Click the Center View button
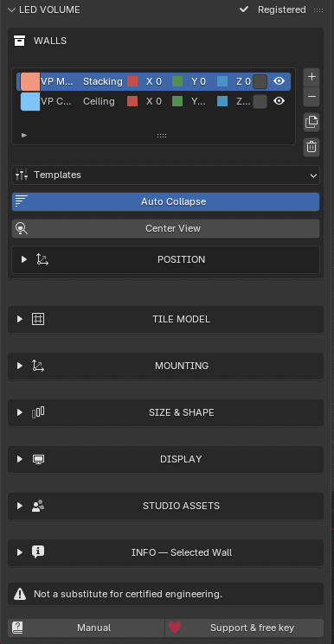 click(166, 228)
